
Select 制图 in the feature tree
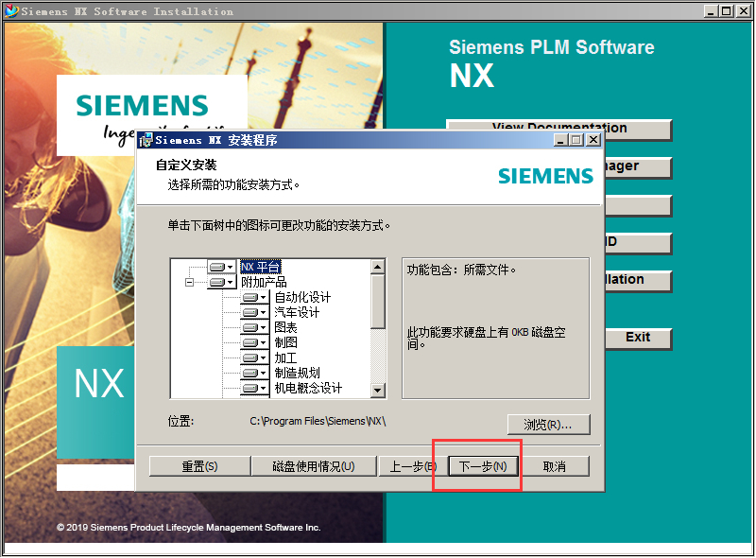[286, 342]
